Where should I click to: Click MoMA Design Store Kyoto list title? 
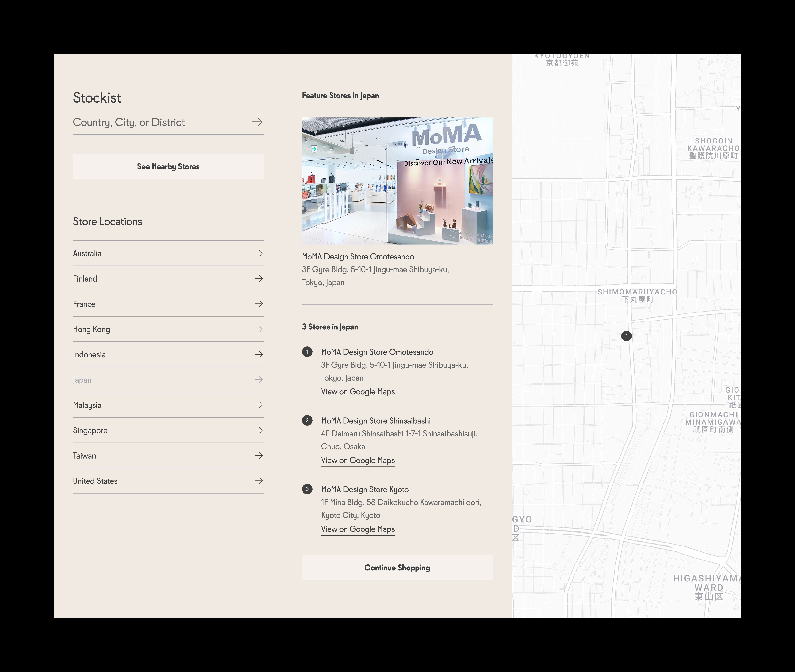365,490
